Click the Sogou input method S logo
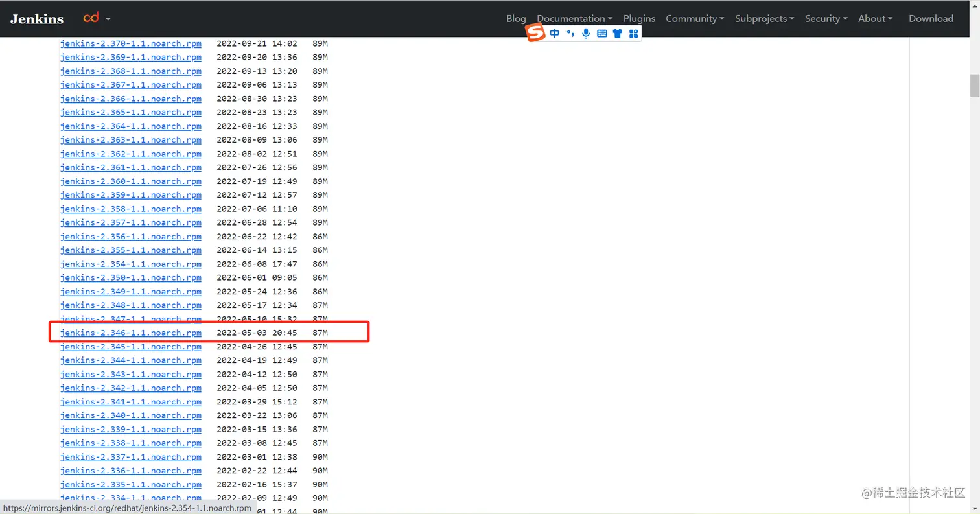 (535, 33)
